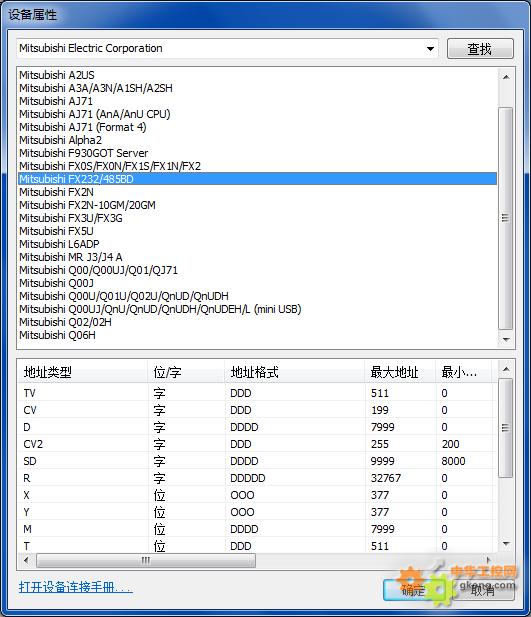Click the 确定 confirm button
Screen dimensions: 531x617
[x=413, y=590]
